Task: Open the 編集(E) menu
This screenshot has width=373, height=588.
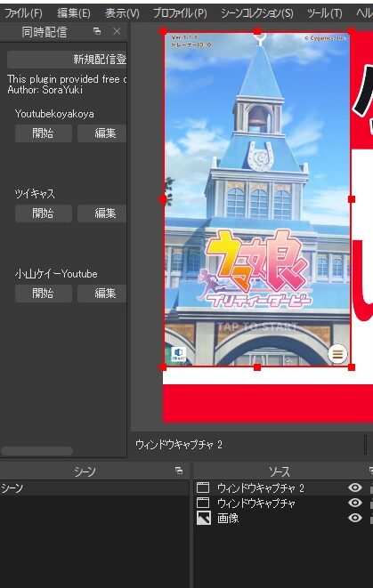Action: pyautogui.click(x=74, y=13)
